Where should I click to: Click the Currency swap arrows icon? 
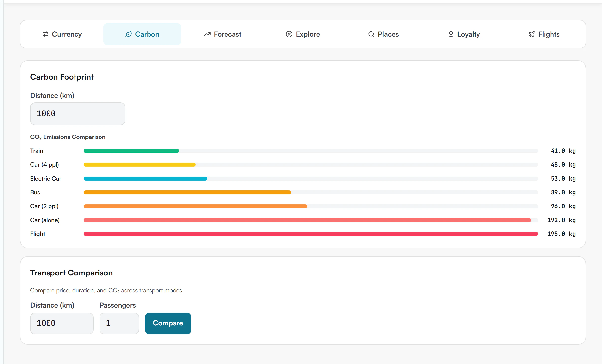(x=46, y=34)
